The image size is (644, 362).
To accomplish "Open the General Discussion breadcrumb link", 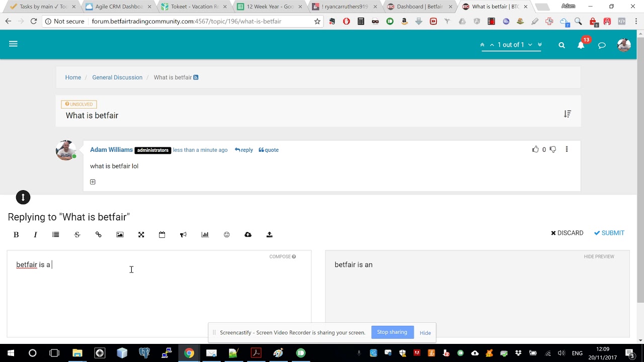I will click(117, 77).
